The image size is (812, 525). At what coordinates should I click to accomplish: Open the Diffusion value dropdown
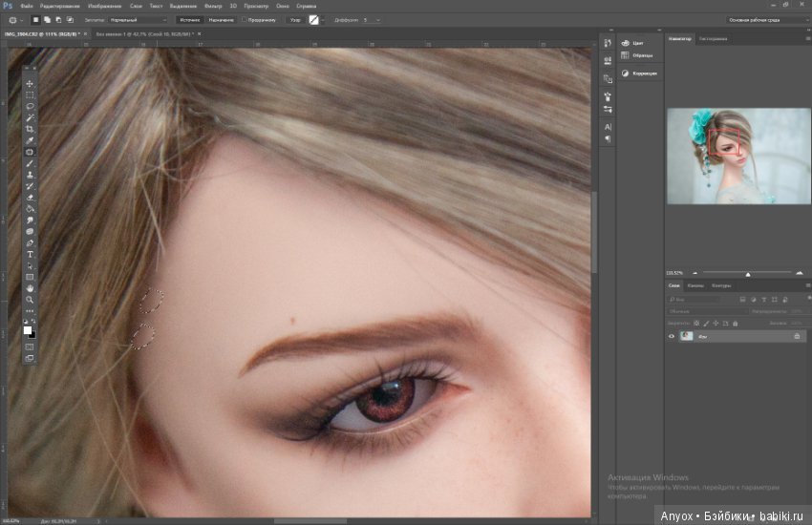click(x=378, y=20)
